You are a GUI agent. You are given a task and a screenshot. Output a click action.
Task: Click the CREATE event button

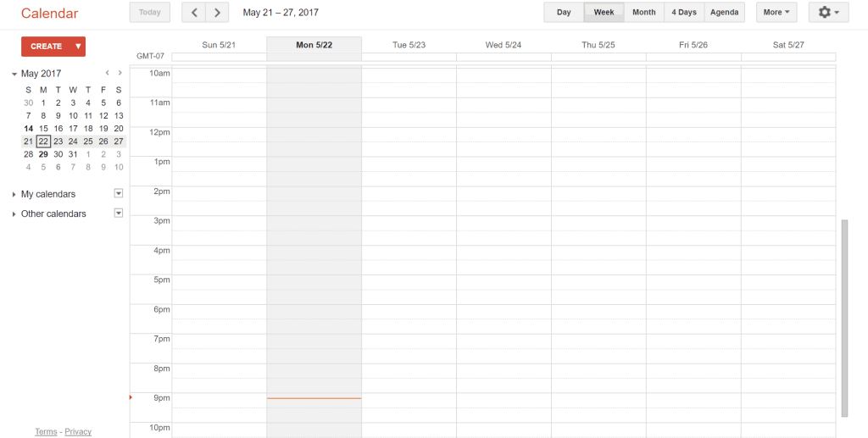47,47
